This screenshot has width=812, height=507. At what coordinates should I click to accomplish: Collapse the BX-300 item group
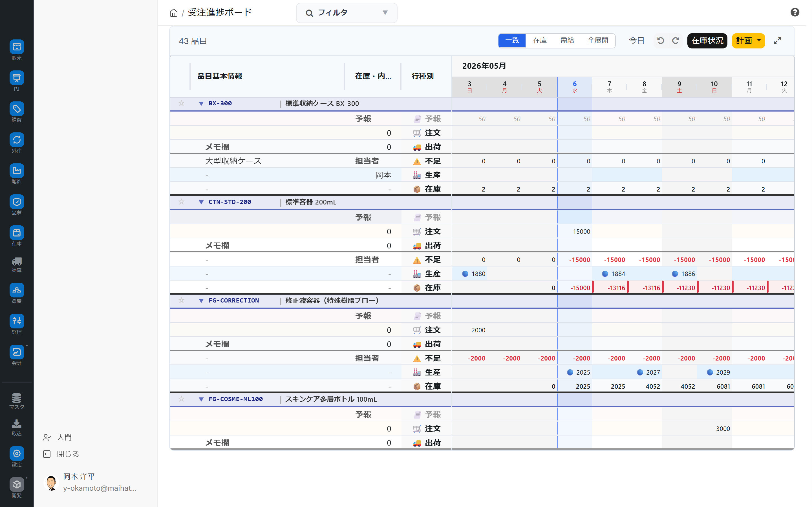point(201,104)
